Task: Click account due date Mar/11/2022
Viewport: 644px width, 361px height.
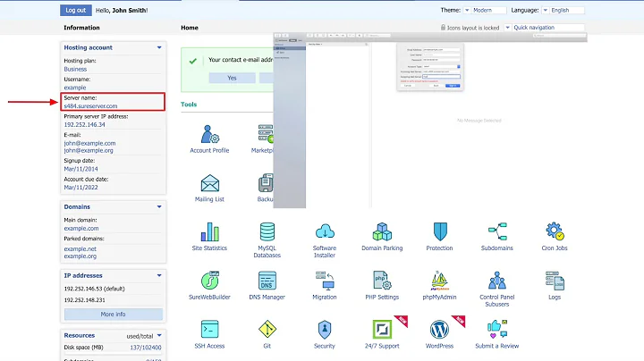Action: (80, 188)
